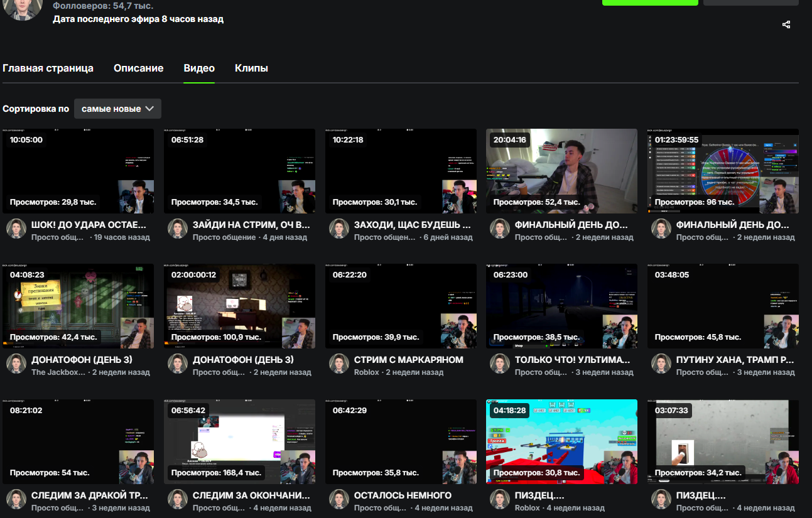Image resolution: width=812 pixels, height=518 pixels.
Task: Open video titled 'ШОК! ДО УДАРА ОСТАЕ...'
Action: [x=89, y=225]
